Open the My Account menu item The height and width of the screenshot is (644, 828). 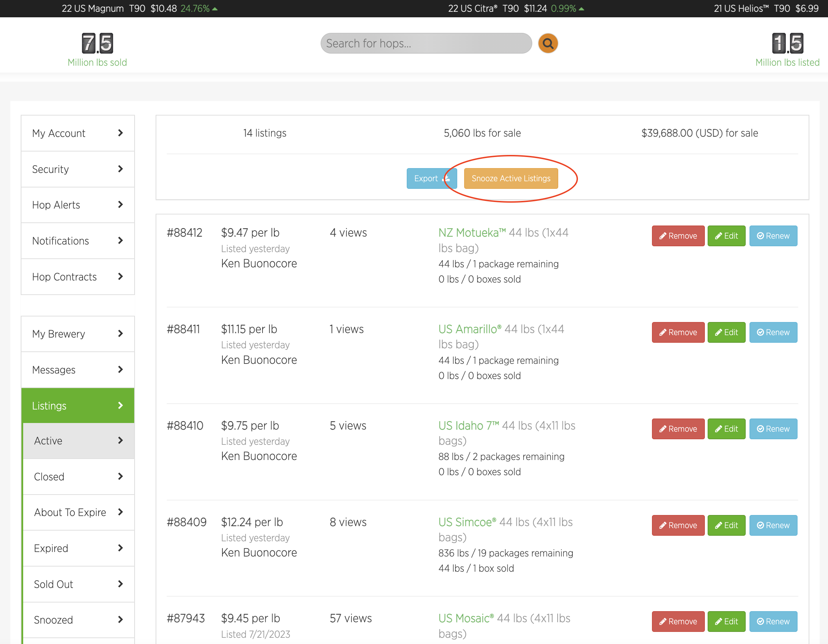point(78,134)
